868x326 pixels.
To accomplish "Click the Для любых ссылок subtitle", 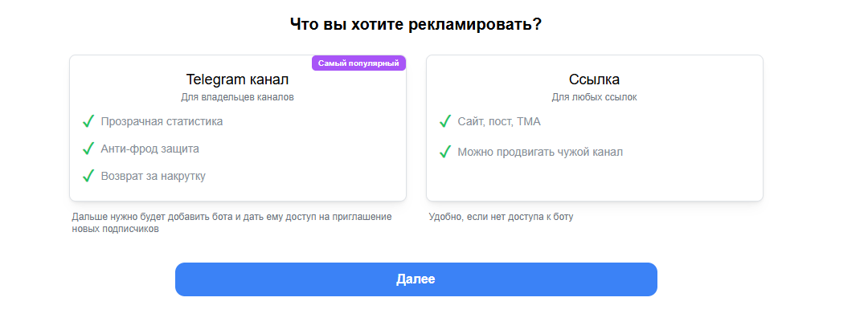I will click(594, 97).
